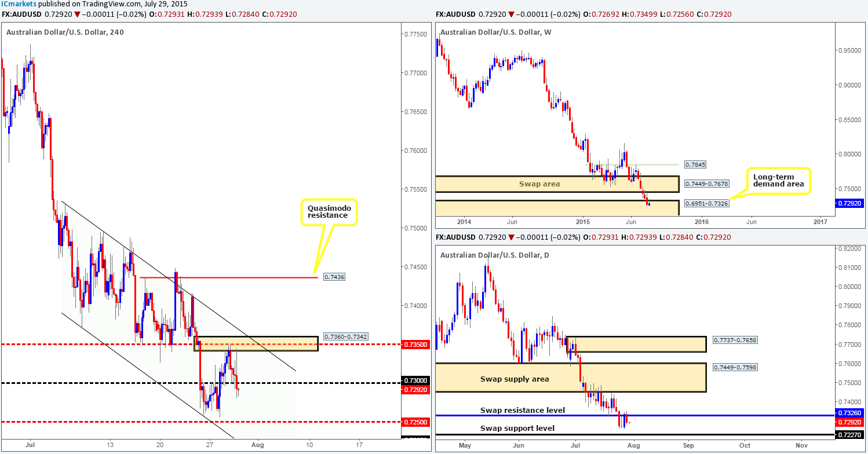Click the '2016' label on weekly time axis
Viewport: 868px width, 454px height.
(701, 221)
